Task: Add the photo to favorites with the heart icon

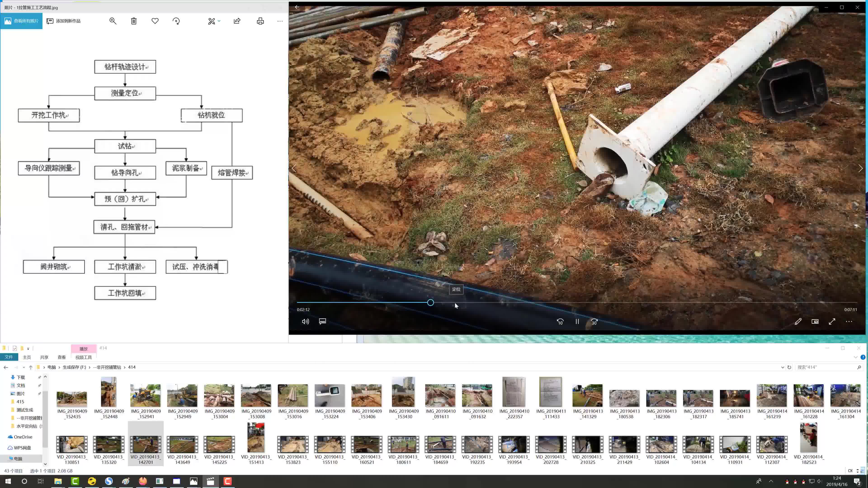Action: click(155, 21)
